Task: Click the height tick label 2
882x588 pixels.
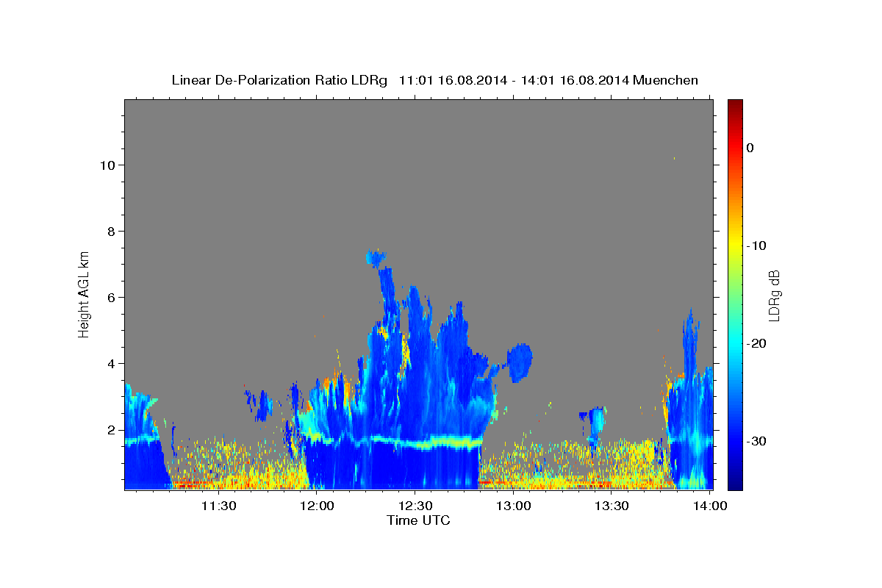Action: point(112,430)
